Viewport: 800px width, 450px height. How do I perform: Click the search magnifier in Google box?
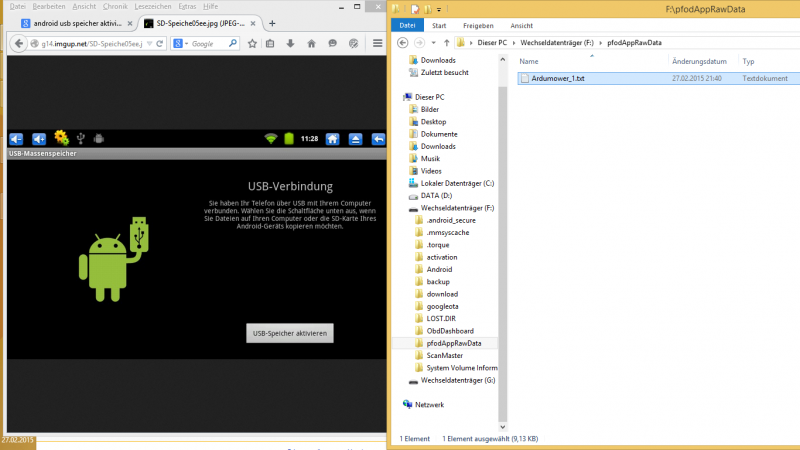(x=233, y=44)
